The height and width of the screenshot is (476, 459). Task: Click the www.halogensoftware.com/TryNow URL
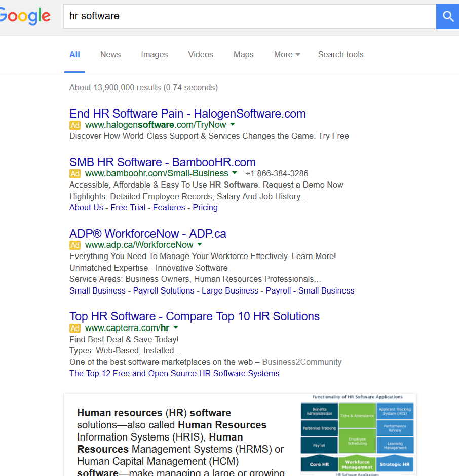(x=156, y=125)
